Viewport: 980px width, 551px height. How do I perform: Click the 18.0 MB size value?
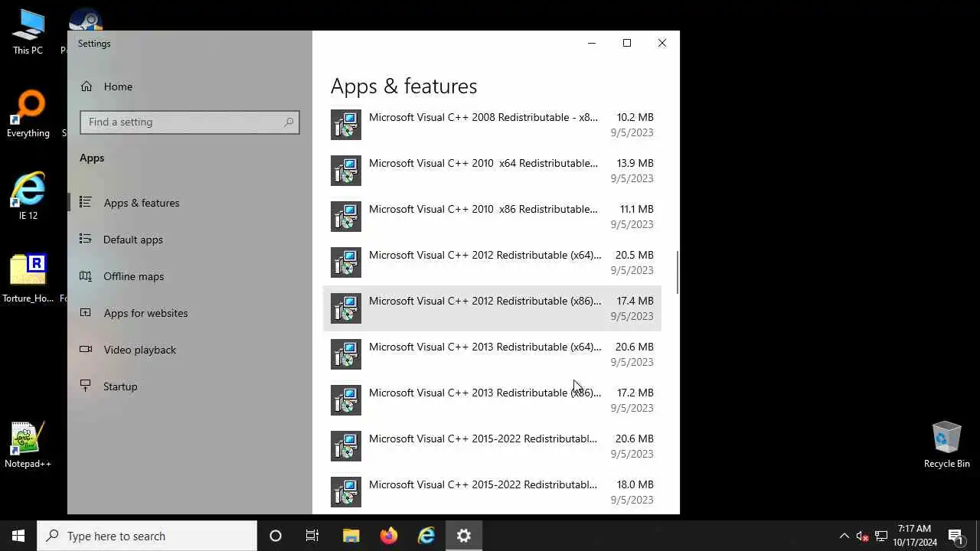(x=635, y=484)
